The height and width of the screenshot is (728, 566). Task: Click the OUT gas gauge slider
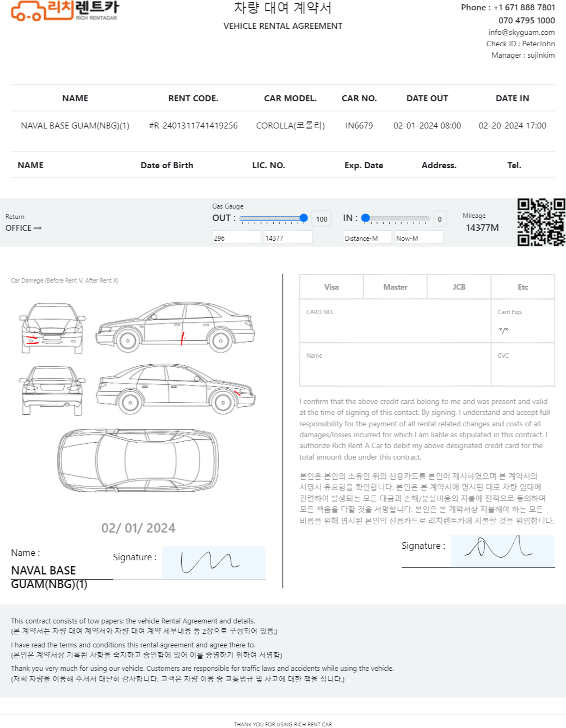click(272, 218)
